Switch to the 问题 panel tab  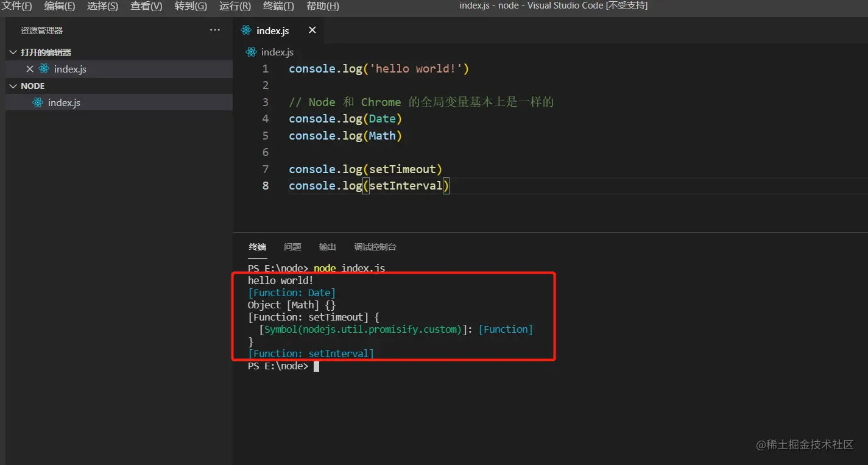pos(292,247)
